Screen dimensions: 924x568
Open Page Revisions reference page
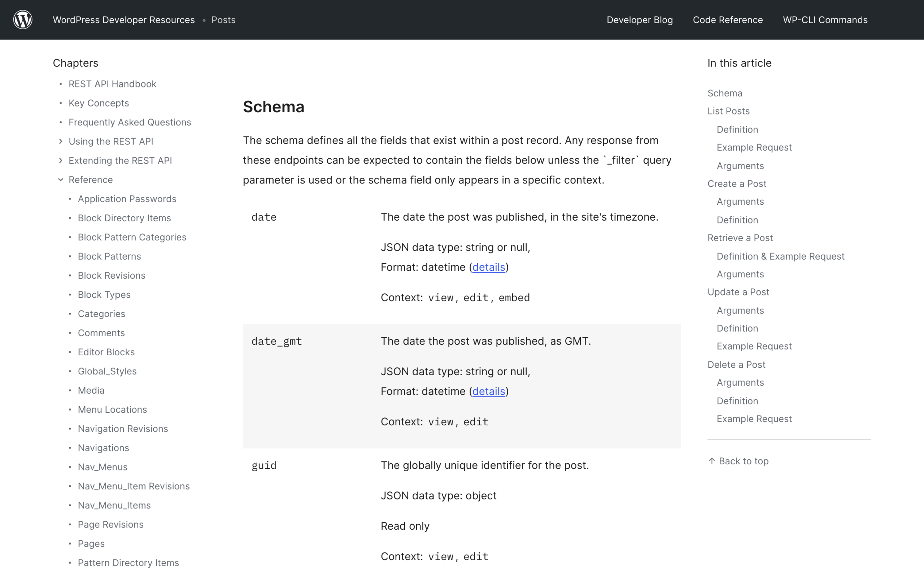(x=110, y=524)
